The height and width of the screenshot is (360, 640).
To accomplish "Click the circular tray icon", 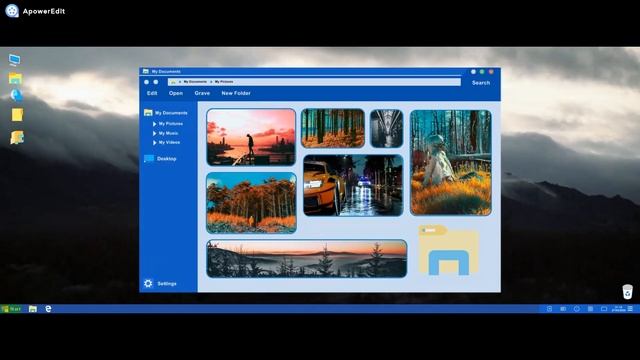I will pyautogui.click(x=577, y=309).
